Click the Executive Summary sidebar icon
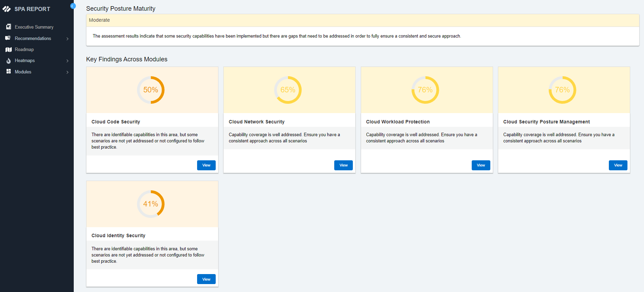This screenshot has height=292, width=644. [x=9, y=27]
